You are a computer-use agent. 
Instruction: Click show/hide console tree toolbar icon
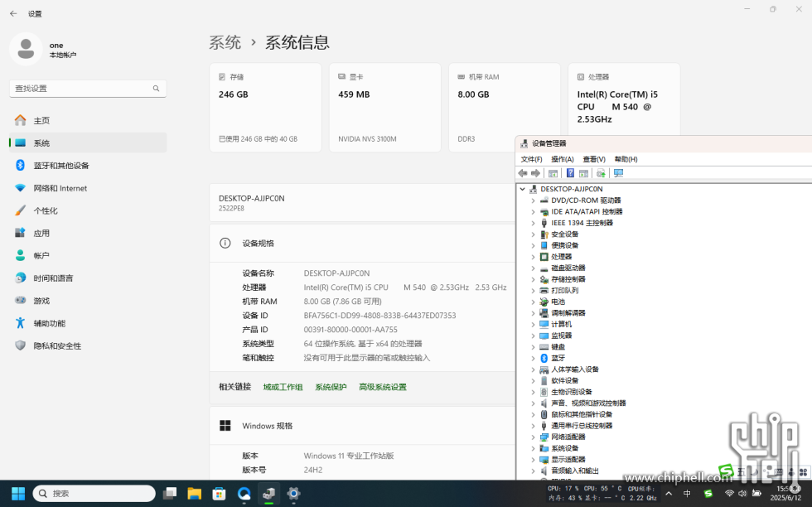coord(553,173)
